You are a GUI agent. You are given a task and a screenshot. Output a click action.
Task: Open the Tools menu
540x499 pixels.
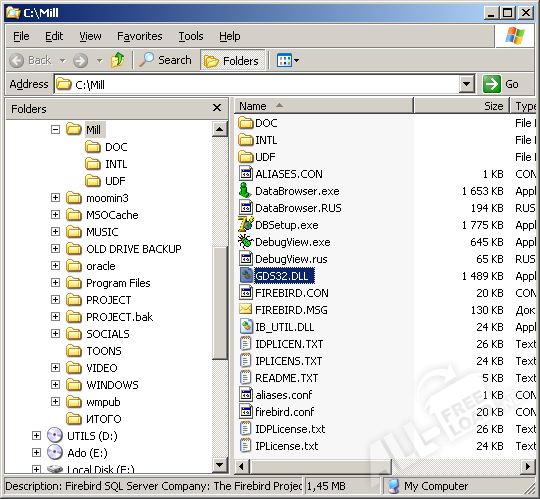[x=191, y=36]
